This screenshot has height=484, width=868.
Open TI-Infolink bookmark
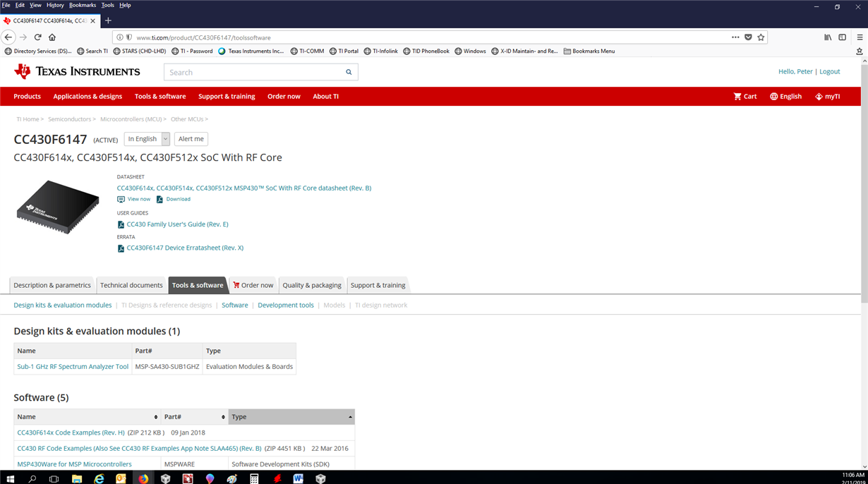pyautogui.click(x=381, y=51)
